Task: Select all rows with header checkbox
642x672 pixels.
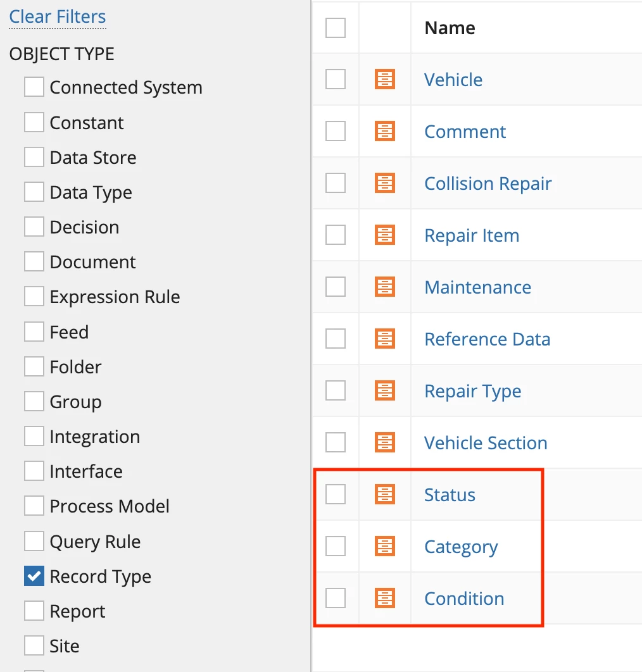Action: (x=336, y=28)
